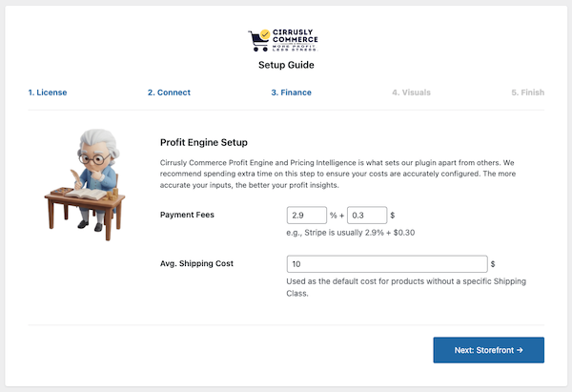Switch to the 5. Finish step
The image size is (572, 392).
tap(527, 93)
